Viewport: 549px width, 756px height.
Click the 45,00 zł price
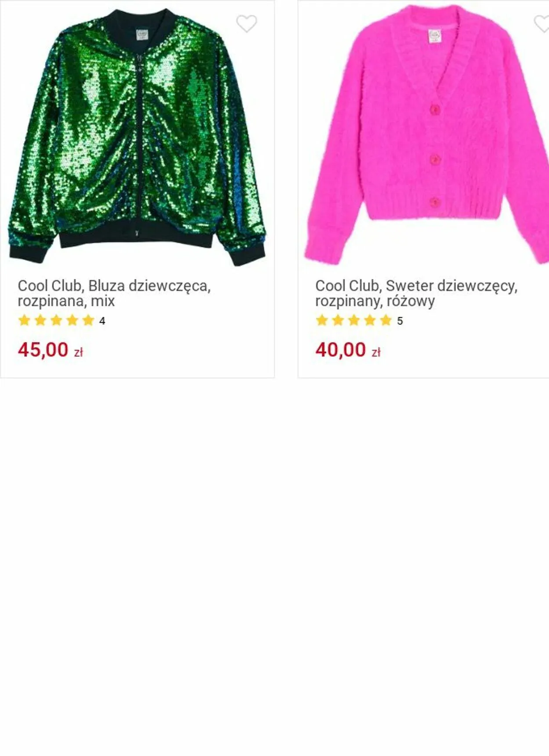click(x=51, y=350)
